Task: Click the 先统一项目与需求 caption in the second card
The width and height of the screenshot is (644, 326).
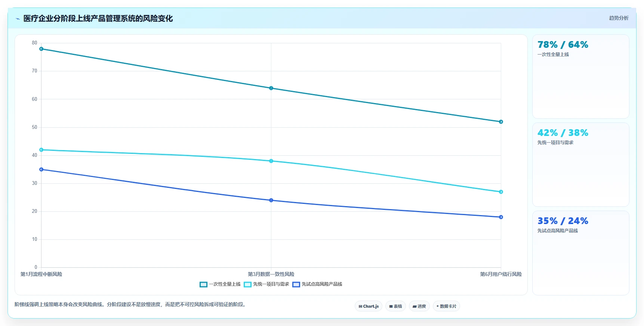Action: 555,143
